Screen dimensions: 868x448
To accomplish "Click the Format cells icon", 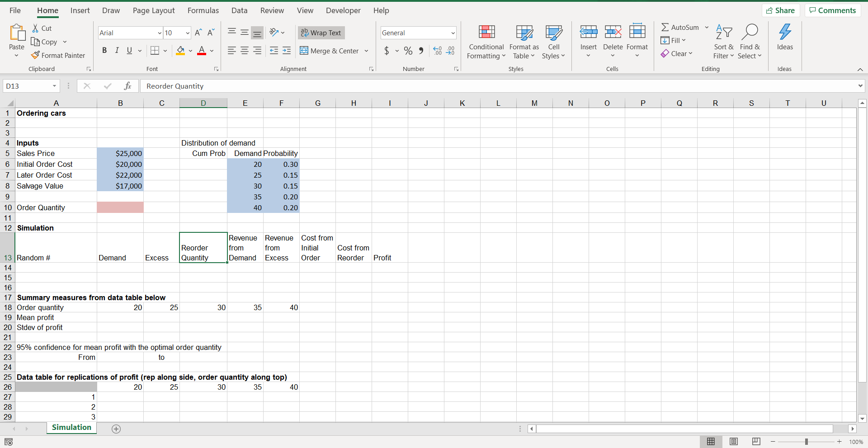I will 637,30.
